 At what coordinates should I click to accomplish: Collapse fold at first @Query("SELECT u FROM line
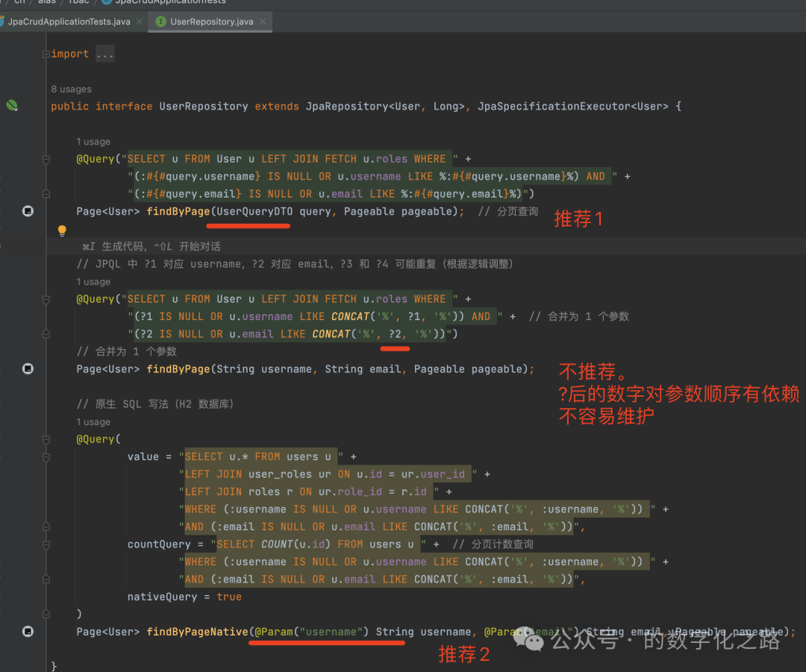click(x=46, y=160)
